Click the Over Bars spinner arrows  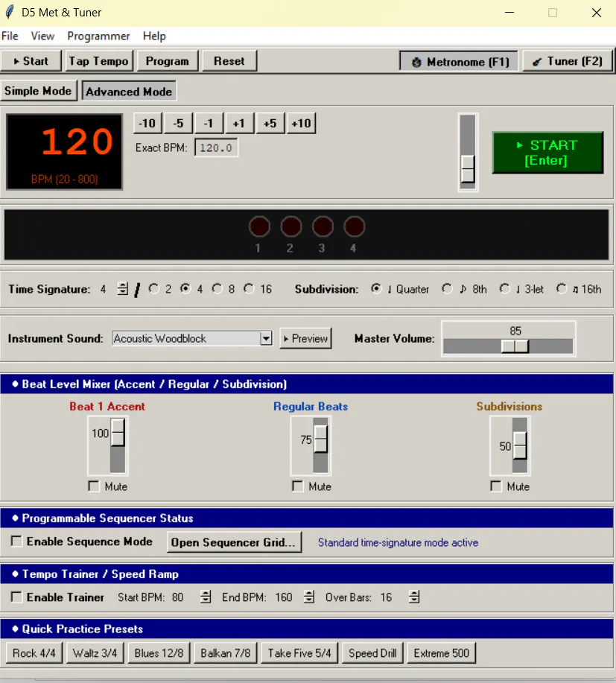click(414, 597)
